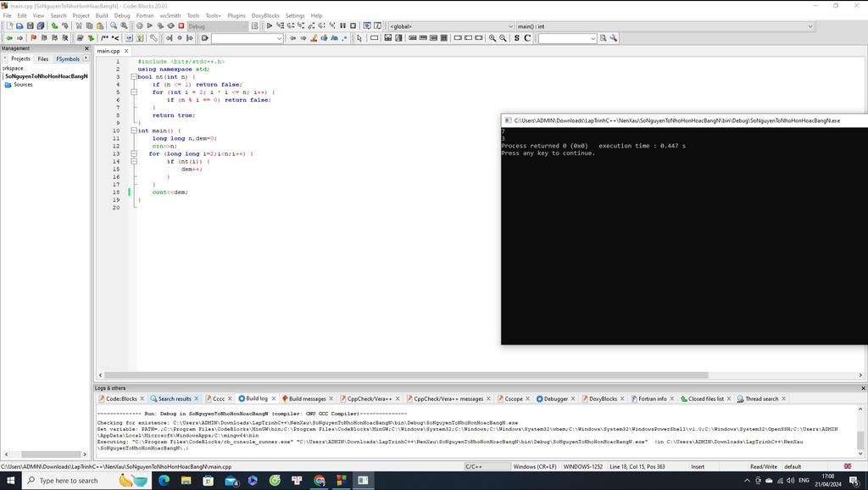Switch to the Build messages log tab
This screenshot has width=868, height=490.
click(307, 398)
